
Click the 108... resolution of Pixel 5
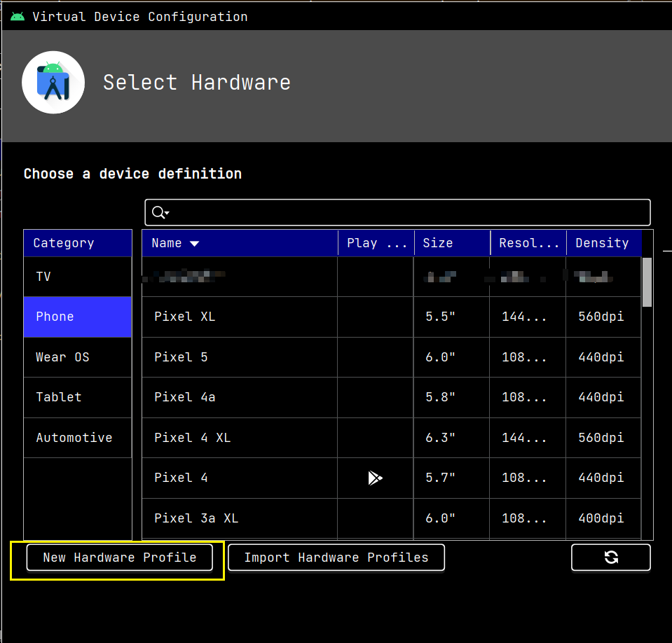coord(524,357)
